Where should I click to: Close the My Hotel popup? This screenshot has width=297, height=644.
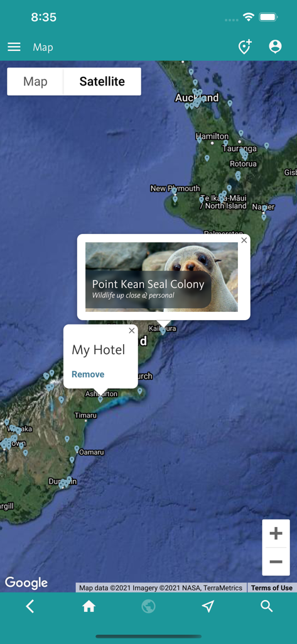[132, 331]
